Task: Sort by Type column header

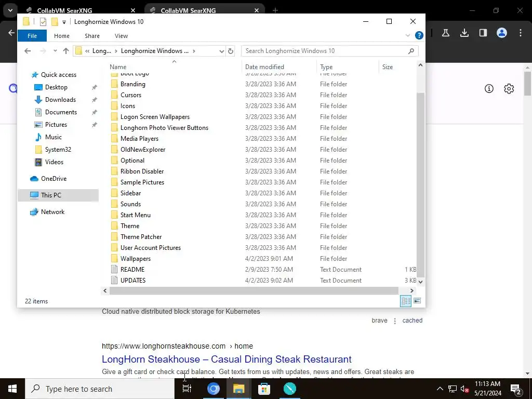Action: click(x=326, y=67)
